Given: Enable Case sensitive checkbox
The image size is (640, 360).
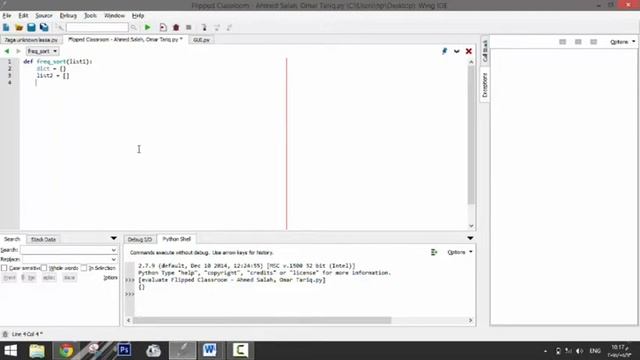Looking at the screenshot, I should 4,268.
